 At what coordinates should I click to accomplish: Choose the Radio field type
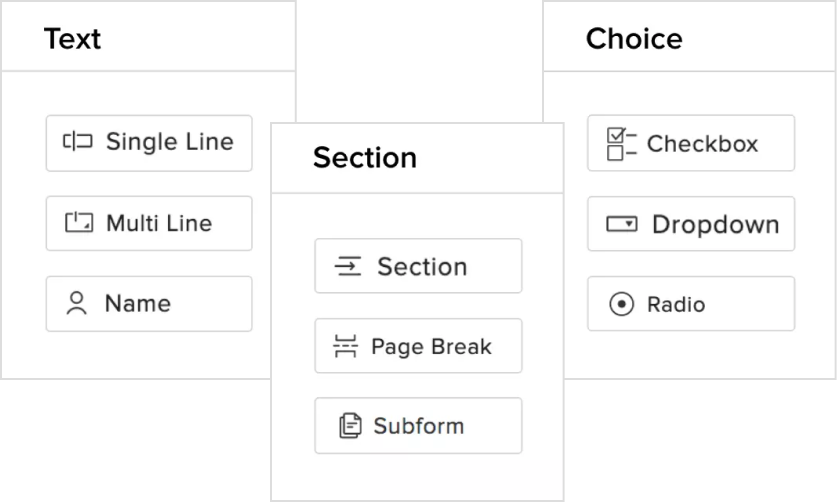coord(691,304)
